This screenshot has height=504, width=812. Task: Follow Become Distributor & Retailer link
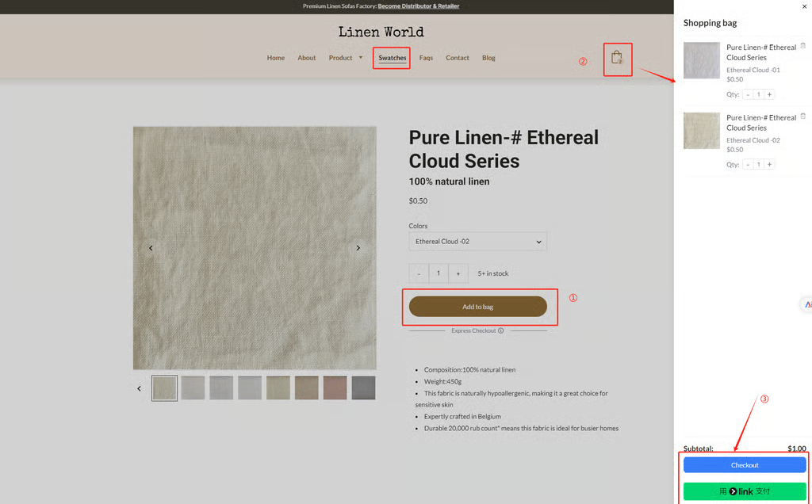click(x=419, y=6)
